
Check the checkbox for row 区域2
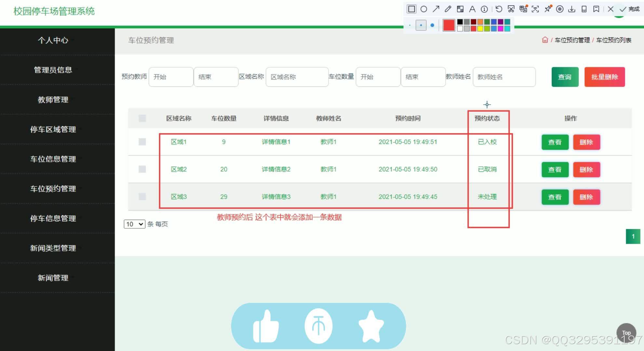142,169
